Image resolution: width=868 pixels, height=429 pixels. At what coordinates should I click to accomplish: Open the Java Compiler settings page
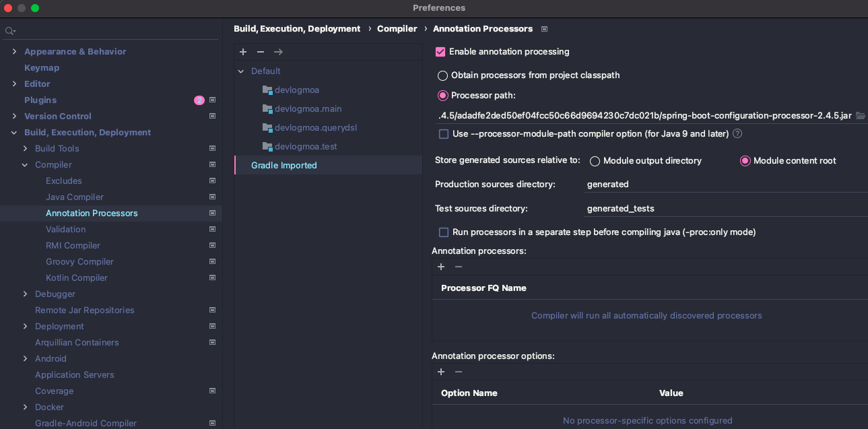(x=75, y=197)
